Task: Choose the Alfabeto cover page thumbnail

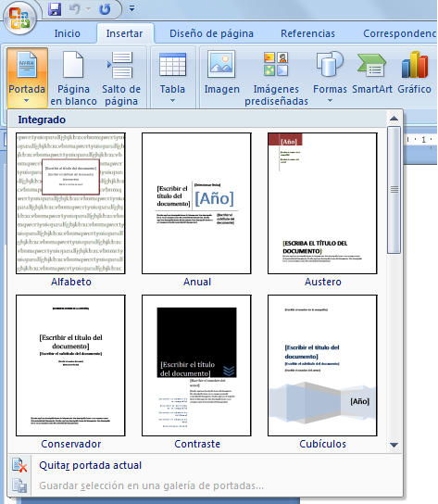Action: (x=70, y=204)
